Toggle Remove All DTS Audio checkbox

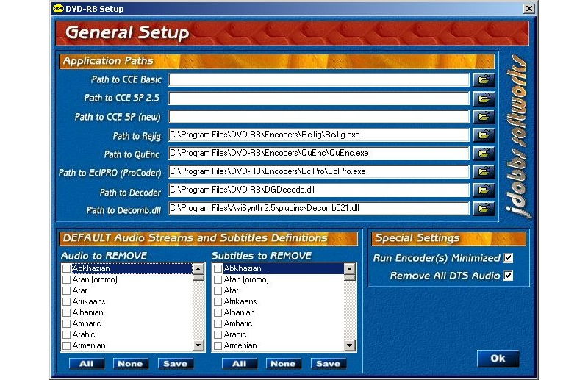[x=508, y=276]
